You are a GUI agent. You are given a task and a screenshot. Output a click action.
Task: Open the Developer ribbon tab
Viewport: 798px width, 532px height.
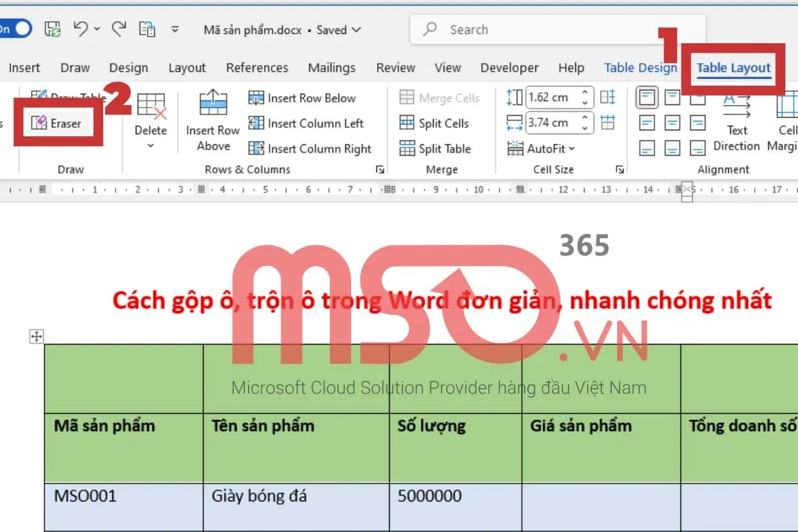[509, 68]
